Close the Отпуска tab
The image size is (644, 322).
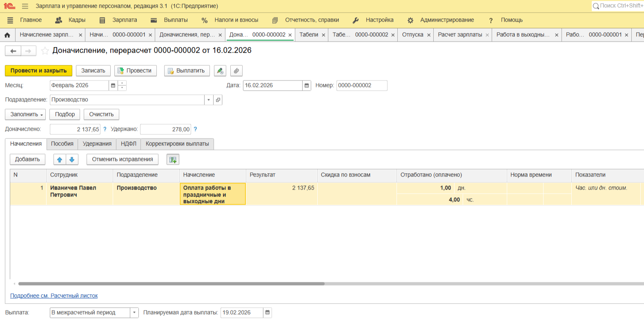(x=429, y=35)
